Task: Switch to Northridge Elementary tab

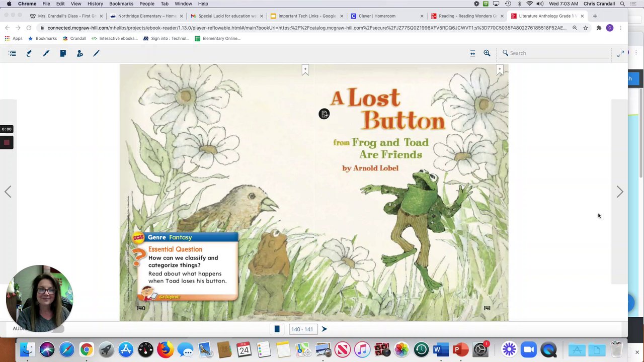Action: [x=147, y=16]
